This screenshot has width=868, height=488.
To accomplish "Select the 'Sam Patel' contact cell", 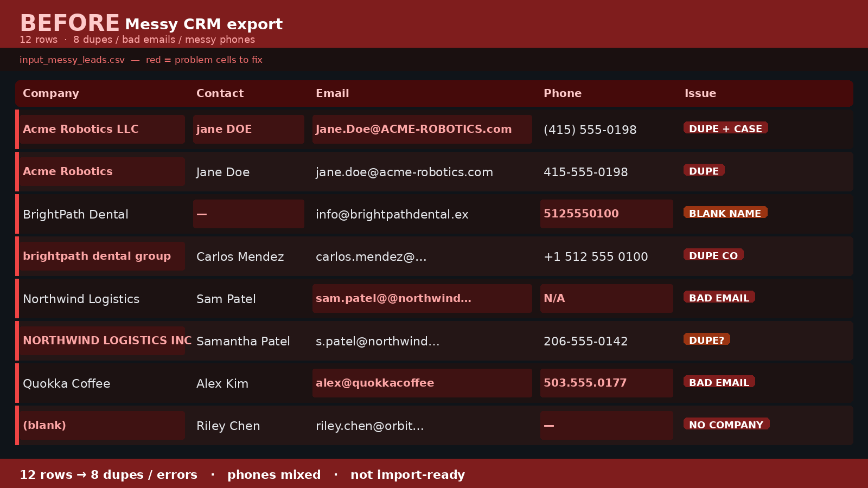I will (x=226, y=299).
